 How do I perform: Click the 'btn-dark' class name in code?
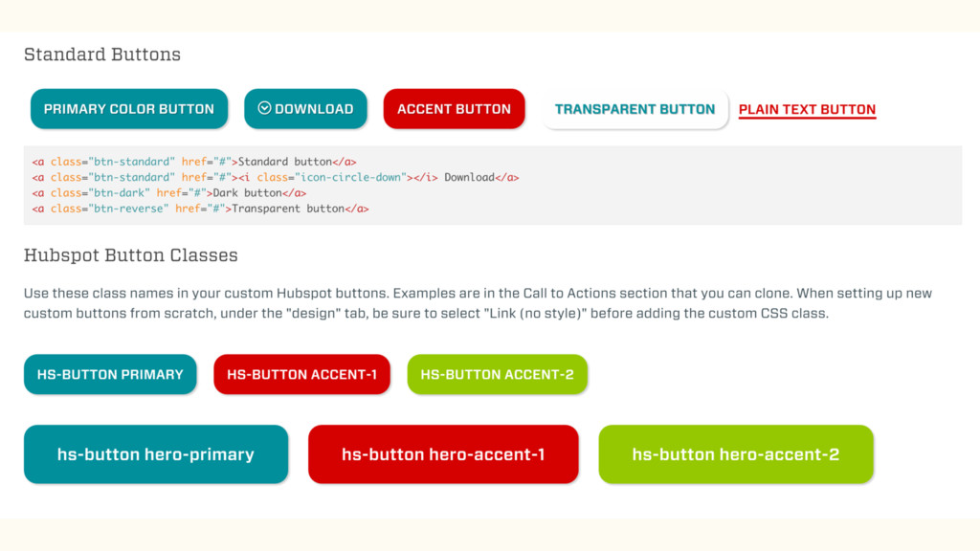(119, 192)
